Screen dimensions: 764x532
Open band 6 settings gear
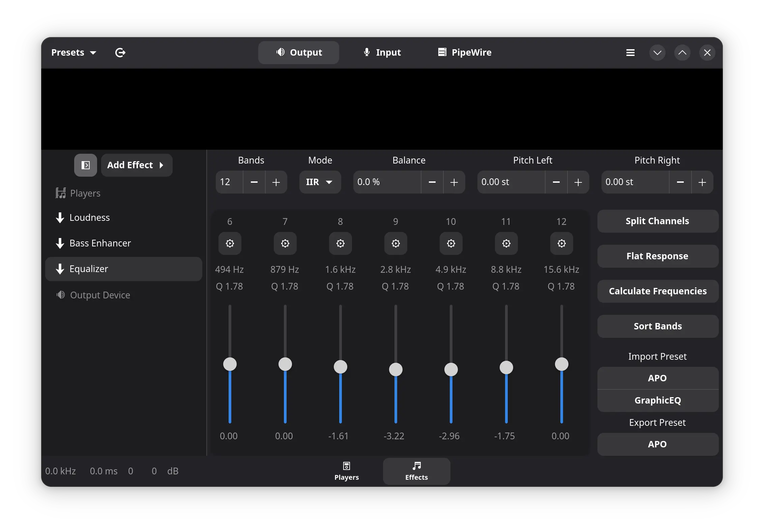point(230,243)
